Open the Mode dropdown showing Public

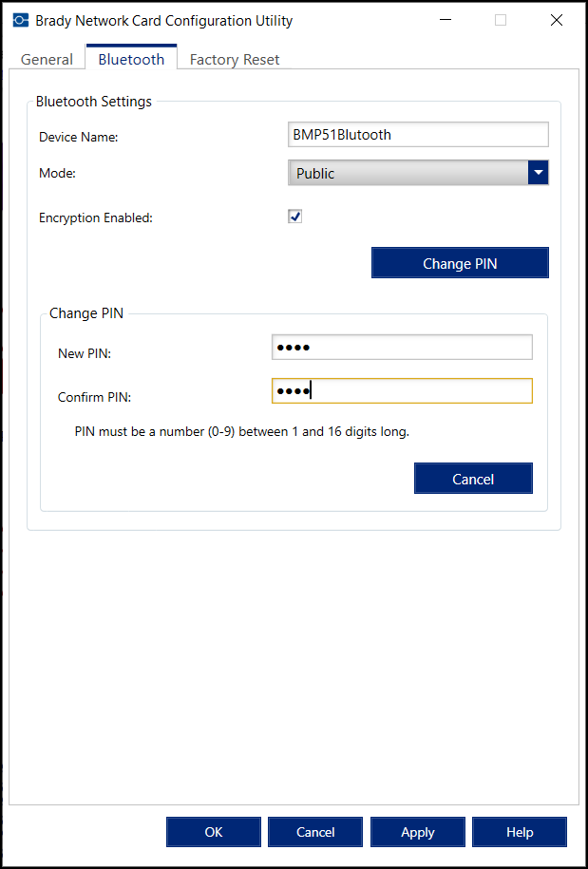(x=418, y=173)
